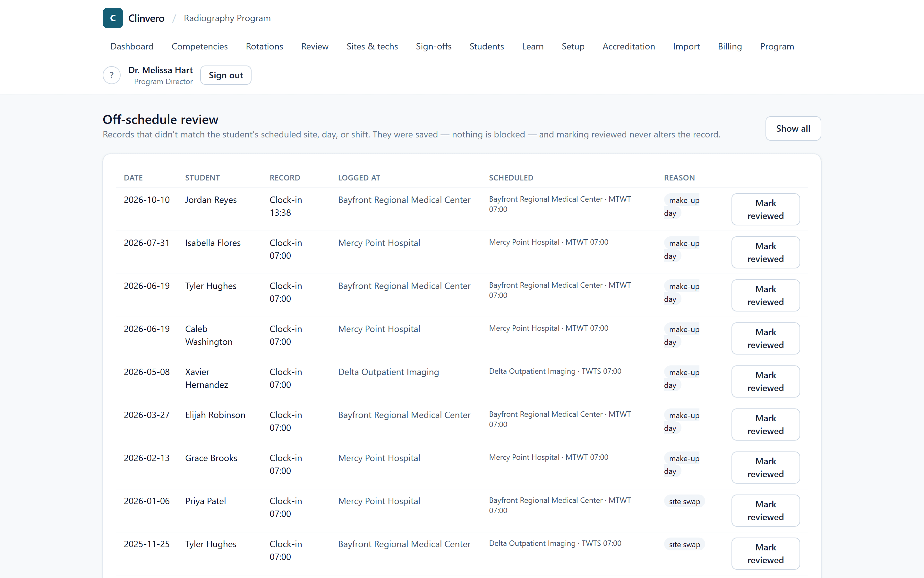Mark Tyler Hughes 2025-11-25 record reviewed
The height and width of the screenshot is (578, 924).
click(x=766, y=554)
